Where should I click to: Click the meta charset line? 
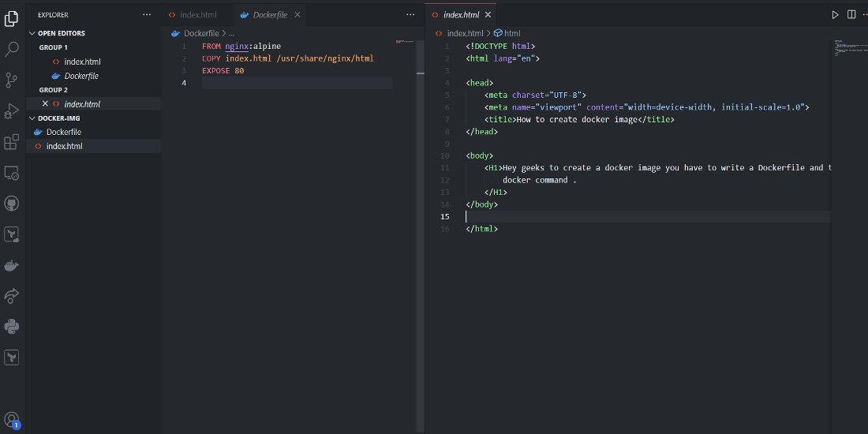click(x=535, y=95)
